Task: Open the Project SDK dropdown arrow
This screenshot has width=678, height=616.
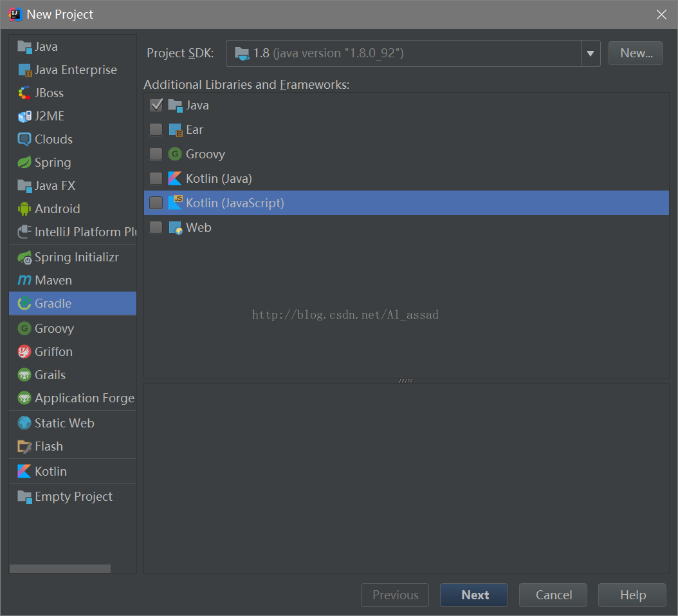Action: click(591, 53)
